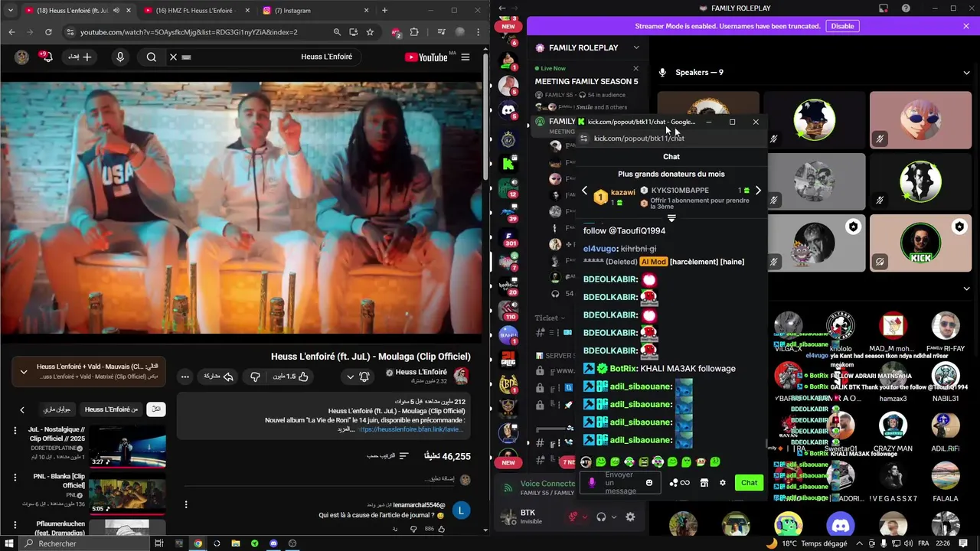The height and width of the screenshot is (551, 980).
Task: Open Discord output device options arrow
Action: pos(613,517)
